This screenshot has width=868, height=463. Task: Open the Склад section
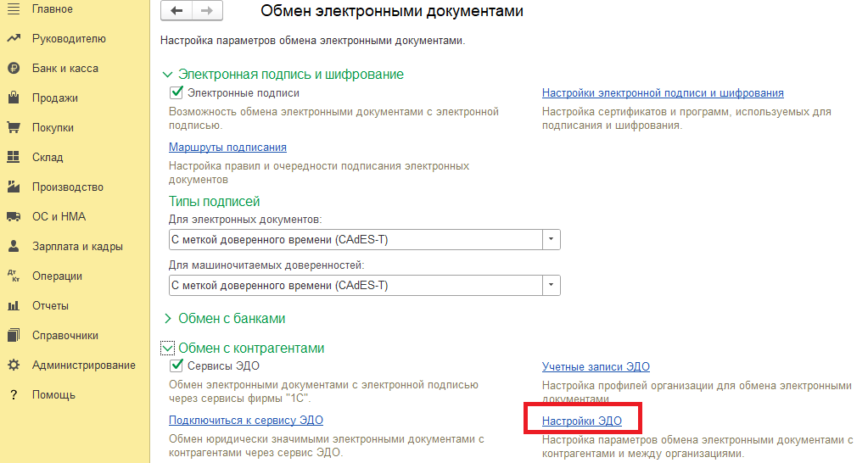tap(48, 157)
